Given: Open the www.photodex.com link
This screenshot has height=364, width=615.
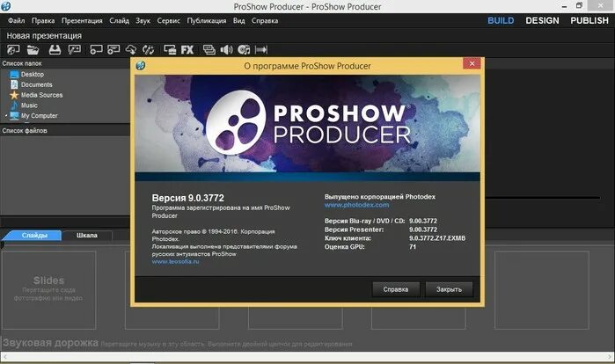Looking at the screenshot, I should coord(356,205).
